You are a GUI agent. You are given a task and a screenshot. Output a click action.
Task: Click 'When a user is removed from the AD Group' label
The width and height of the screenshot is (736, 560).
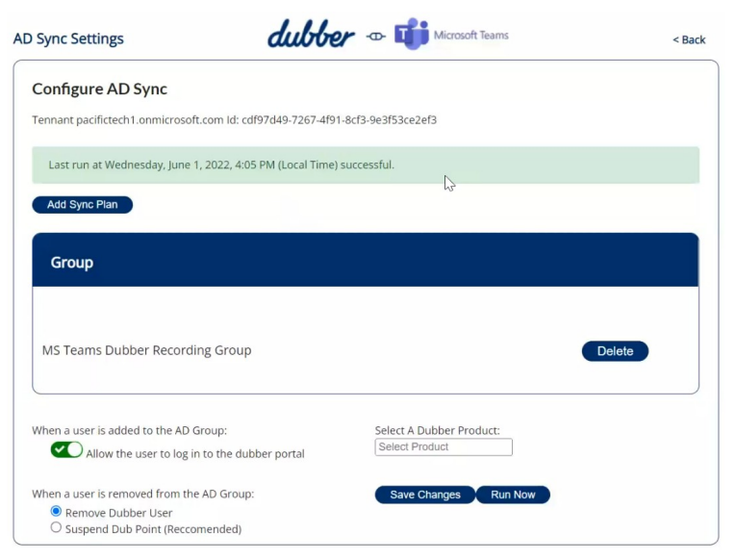click(x=142, y=494)
